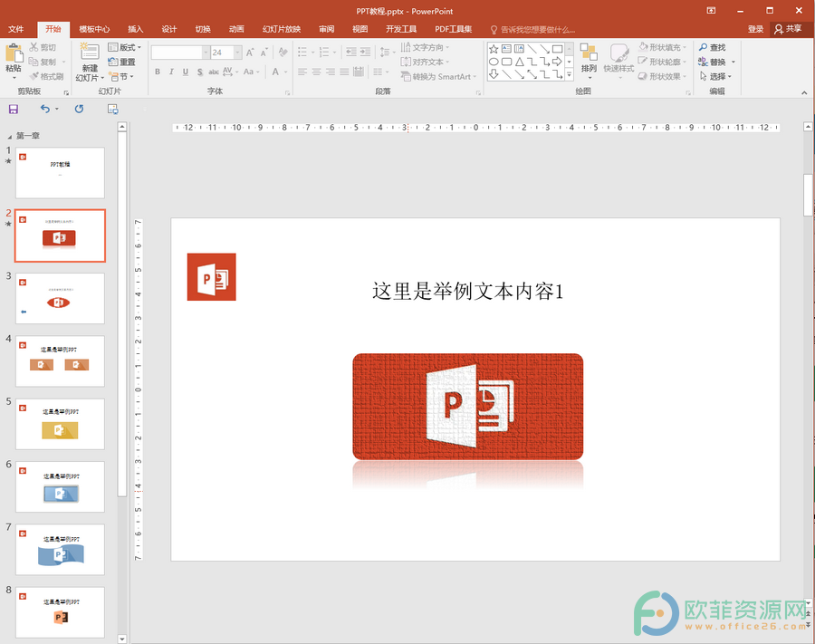Switch to the 设计 (Design) tab
The image size is (815, 644).
tap(169, 29)
